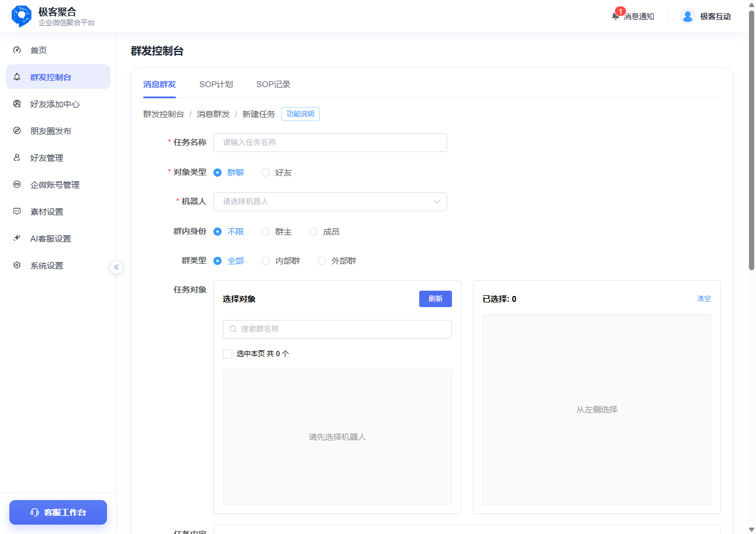Viewport: 756px width, 534px height.
Task: Click 群发控制台 breadcrumb link
Action: 164,114
